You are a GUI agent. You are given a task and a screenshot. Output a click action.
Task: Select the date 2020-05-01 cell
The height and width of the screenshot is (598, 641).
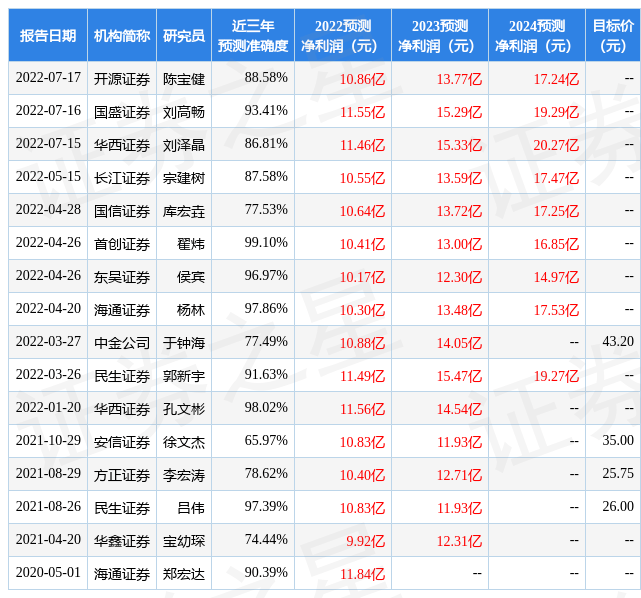click(48, 573)
